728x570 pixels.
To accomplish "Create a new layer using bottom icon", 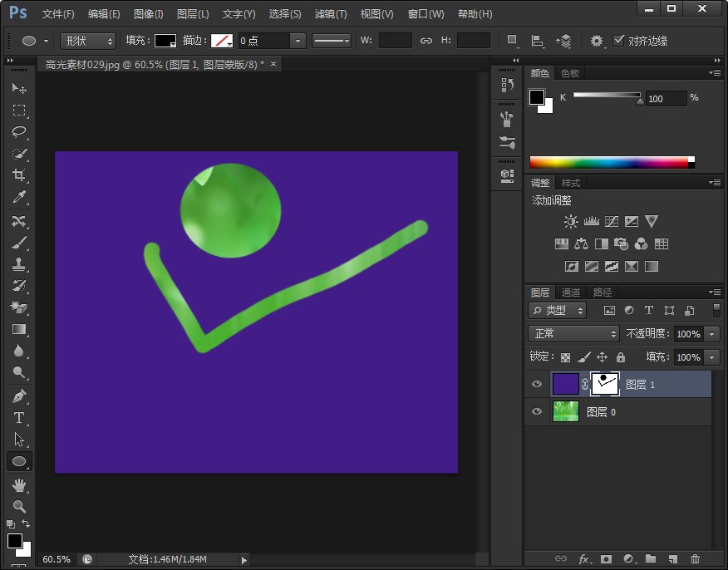I will coord(672,559).
